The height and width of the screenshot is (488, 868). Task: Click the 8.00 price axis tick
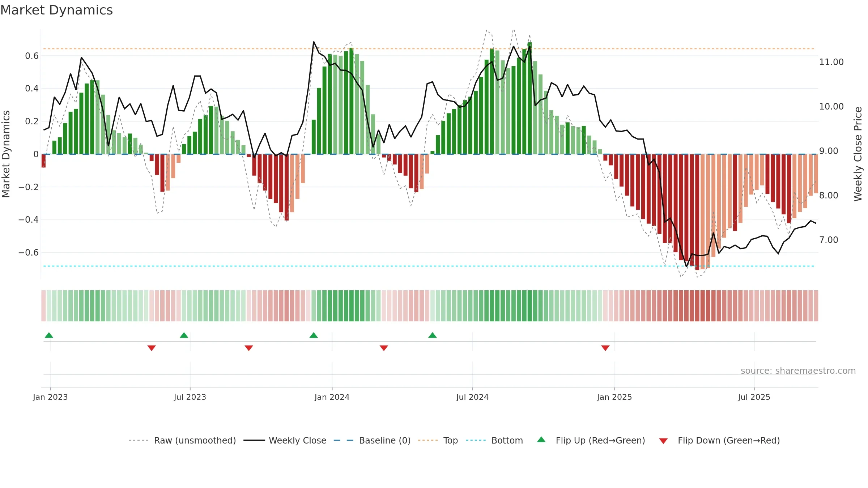(x=828, y=196)
